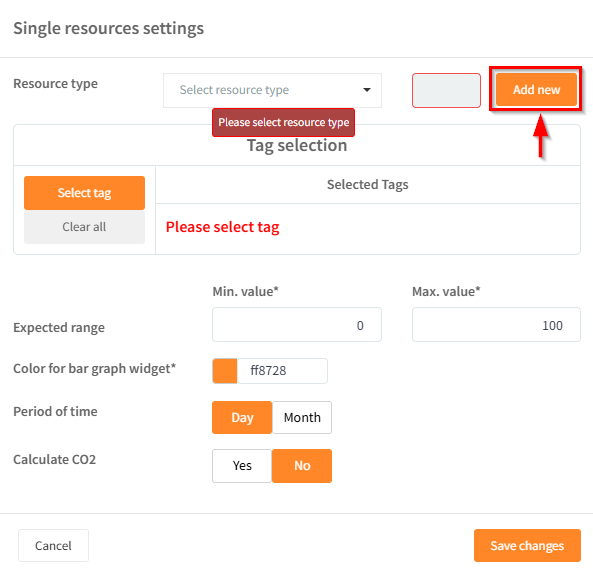593x575 pixels.
Task: Click Save changes button
Action: click(x=527, y=545)
